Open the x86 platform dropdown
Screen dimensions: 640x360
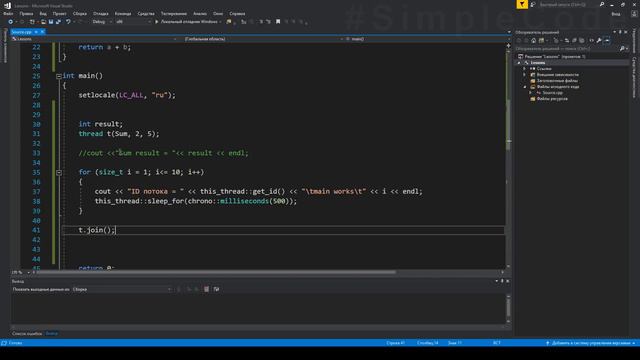(x=133, y=22)
